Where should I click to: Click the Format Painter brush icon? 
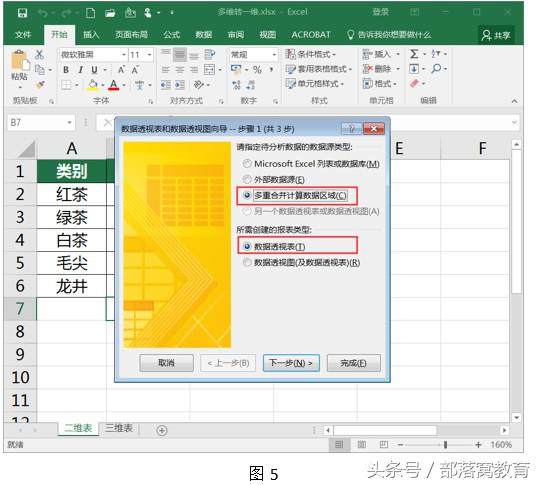40,85
